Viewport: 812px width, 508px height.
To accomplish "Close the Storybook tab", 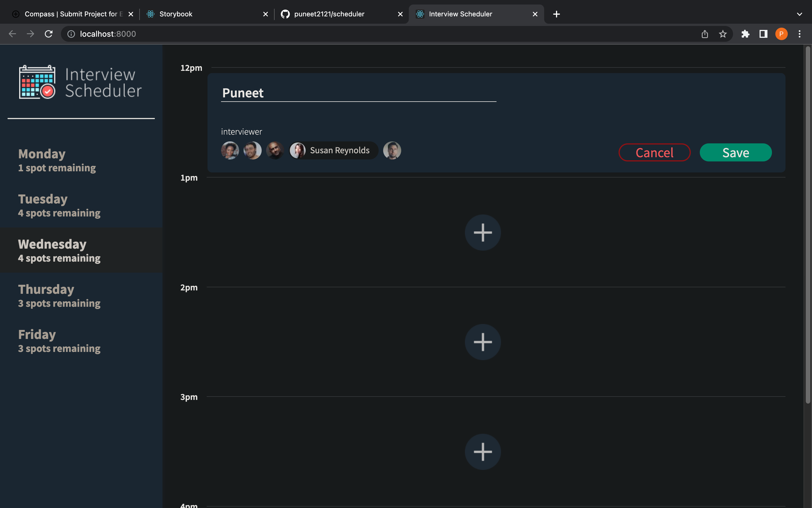I will coord(265,14).
